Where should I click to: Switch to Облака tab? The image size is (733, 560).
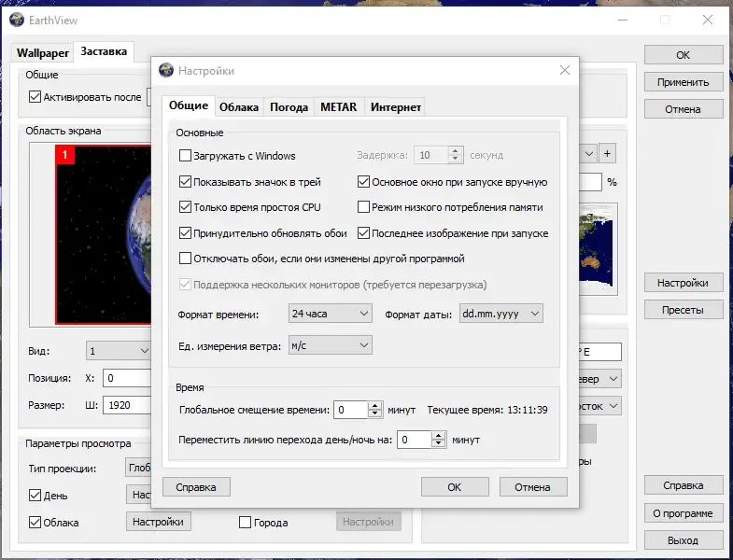pyautogui.click(x=239, y=107)
